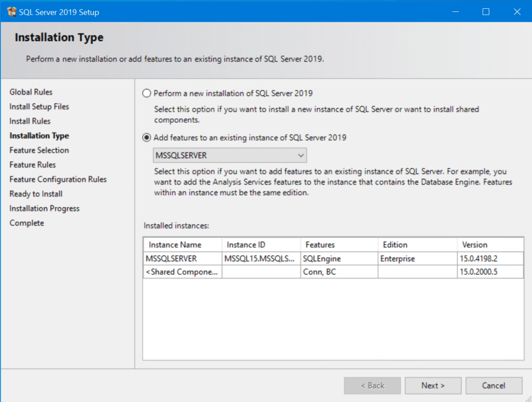Click the Features column header

click(339, 245)
